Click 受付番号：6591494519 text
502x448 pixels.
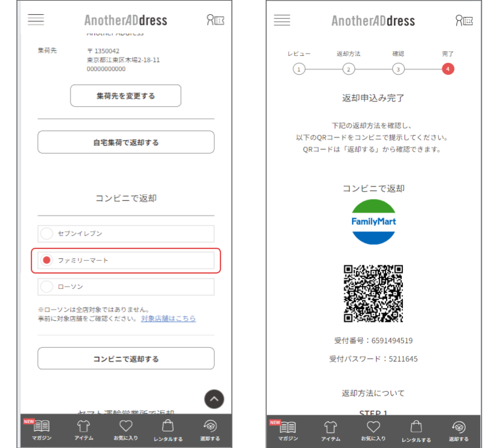(x=373, y=340)
